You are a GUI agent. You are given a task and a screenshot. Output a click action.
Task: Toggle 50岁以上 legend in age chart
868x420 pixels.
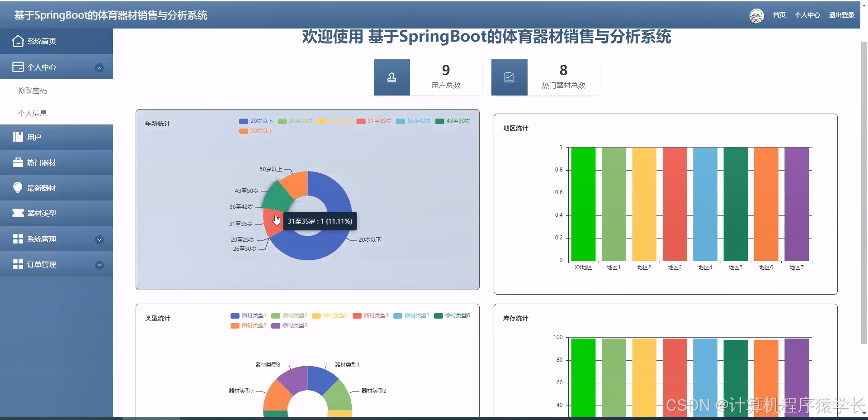point(256,131)
